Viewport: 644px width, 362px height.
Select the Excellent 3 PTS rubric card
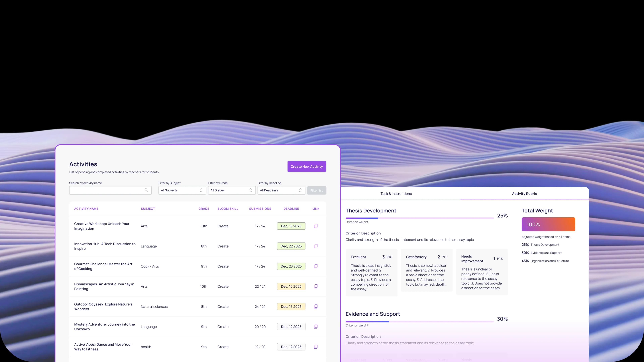tap(371, 273)
